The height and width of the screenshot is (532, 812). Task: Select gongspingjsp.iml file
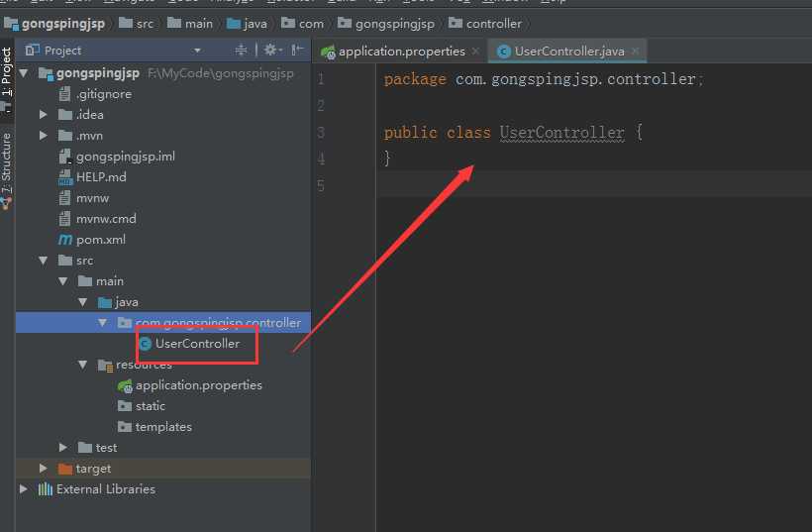[126, 157]
